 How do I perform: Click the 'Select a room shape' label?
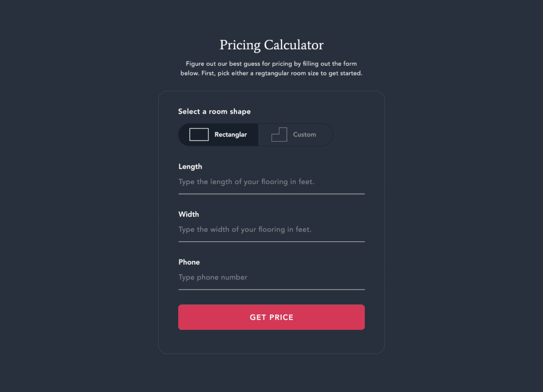pos(214,111)
